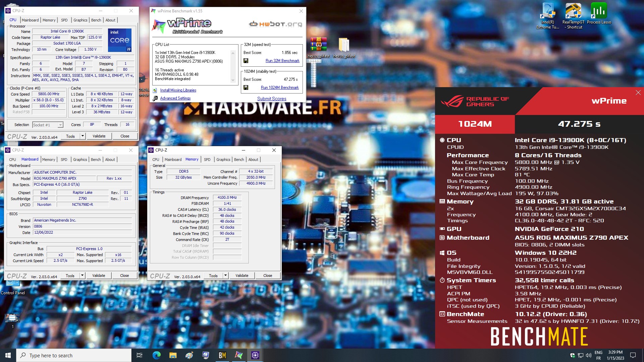The image size is (644, 362).
Task: Open Process Lasso desktop icon
Action: pyautogui.click(x=599, y=13)
